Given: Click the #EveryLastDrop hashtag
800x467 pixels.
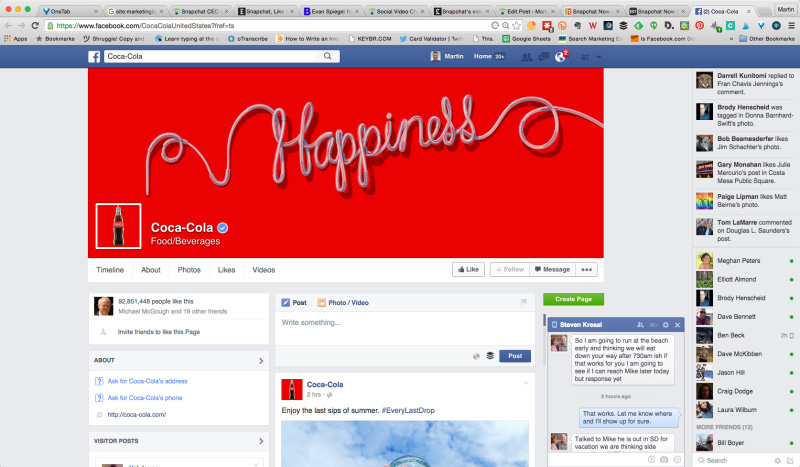Looking at the screenshot, I should 408,410.
